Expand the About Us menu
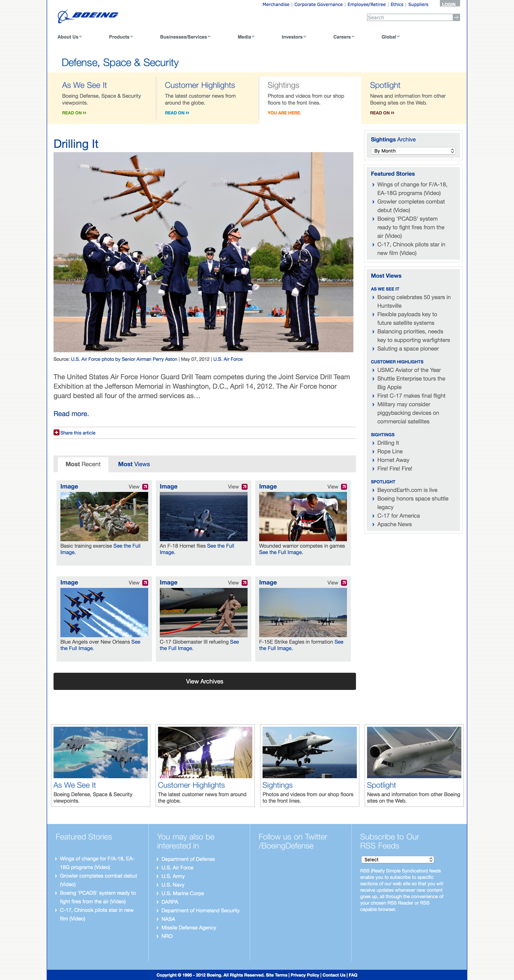The height and width of the screenshot is (980, 514). click(70, 37)
